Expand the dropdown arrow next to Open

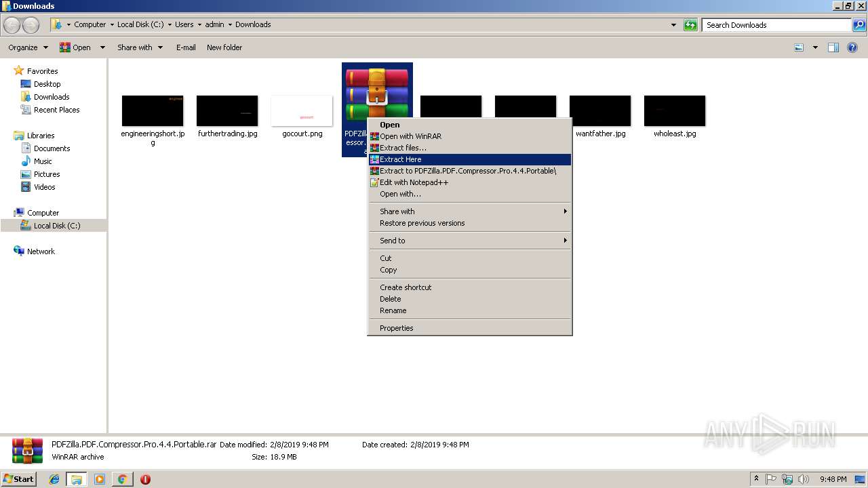[102, 47]
